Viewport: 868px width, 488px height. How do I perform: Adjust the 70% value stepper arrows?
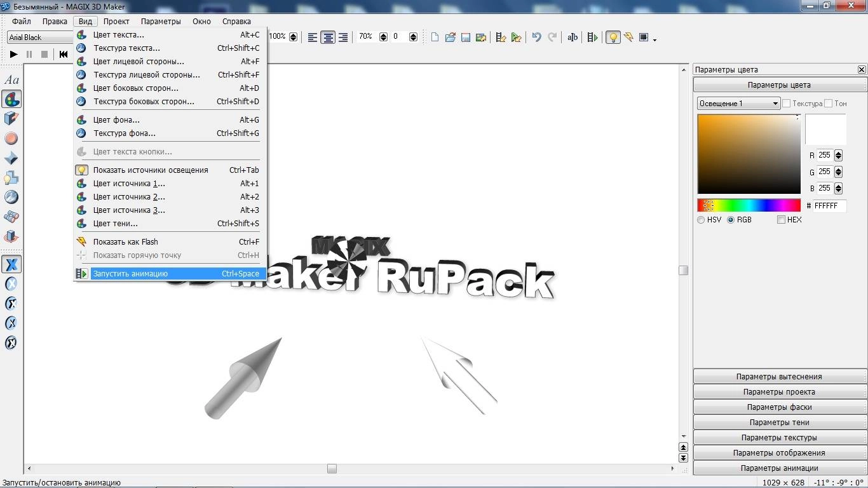pos(383,37)
